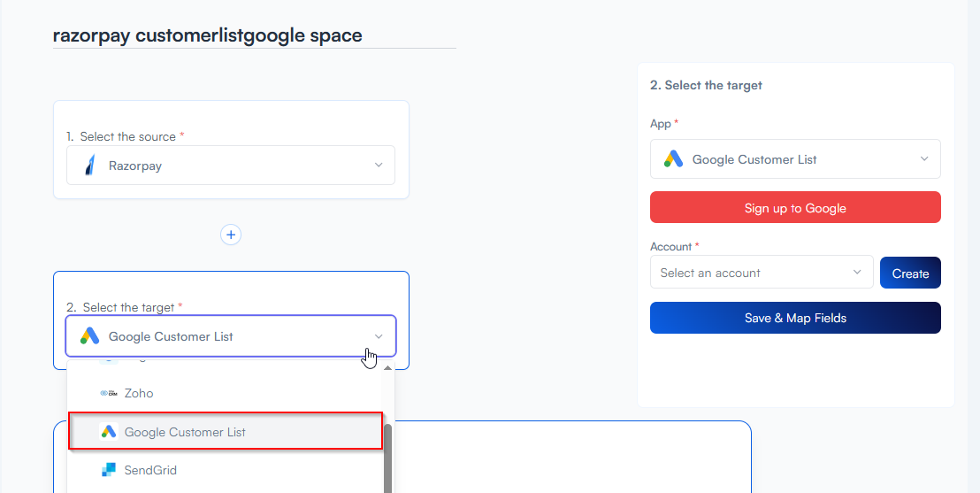Choose SendGrid from the target list
Image resolution: width=980 pixels, height=493 pixels.
pos(150,470)
